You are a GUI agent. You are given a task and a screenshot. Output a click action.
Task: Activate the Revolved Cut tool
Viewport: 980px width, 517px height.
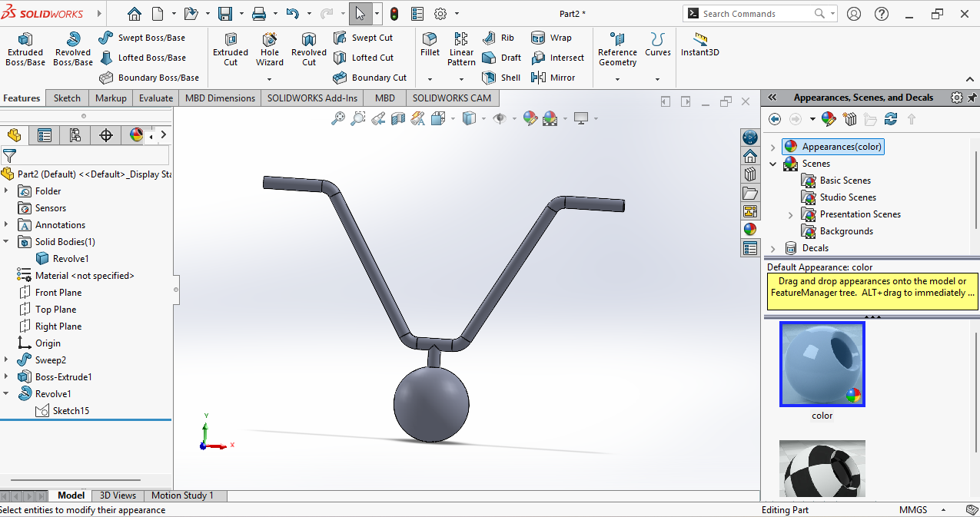click(x=309, y=49)
